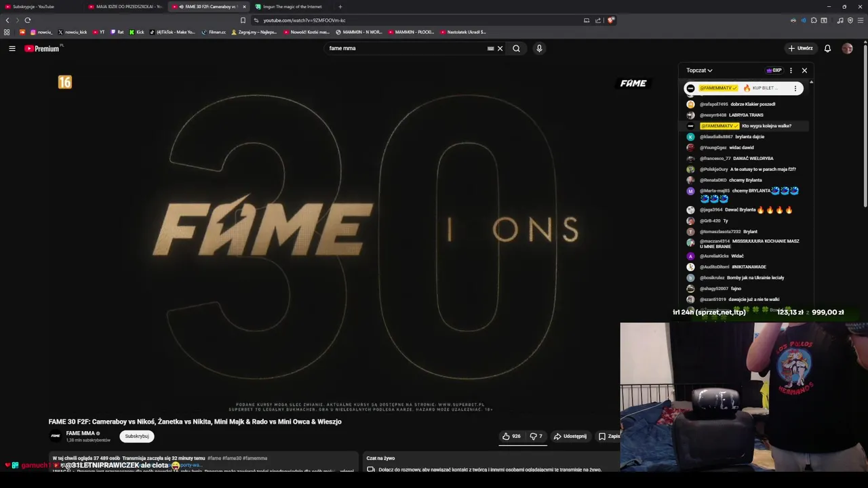
Task: Like the video (926 likes)
Action: click(x=511, y=436)
